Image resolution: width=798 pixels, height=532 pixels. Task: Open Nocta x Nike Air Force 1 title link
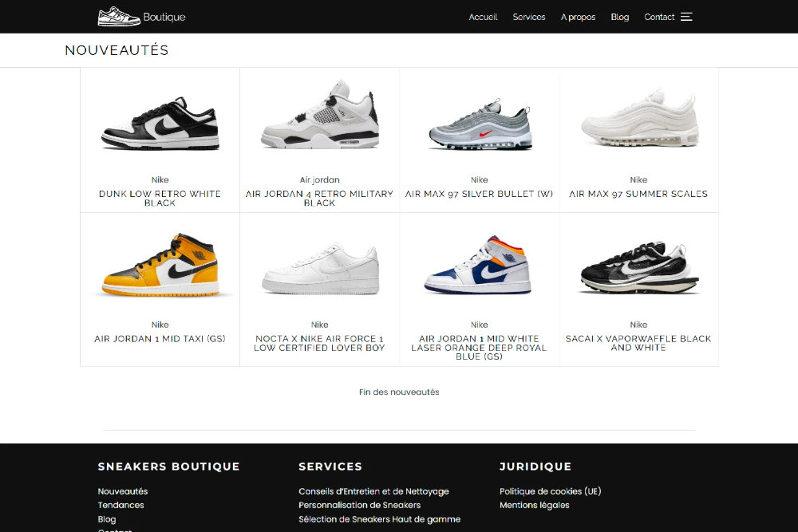click(x=320, y=343)
